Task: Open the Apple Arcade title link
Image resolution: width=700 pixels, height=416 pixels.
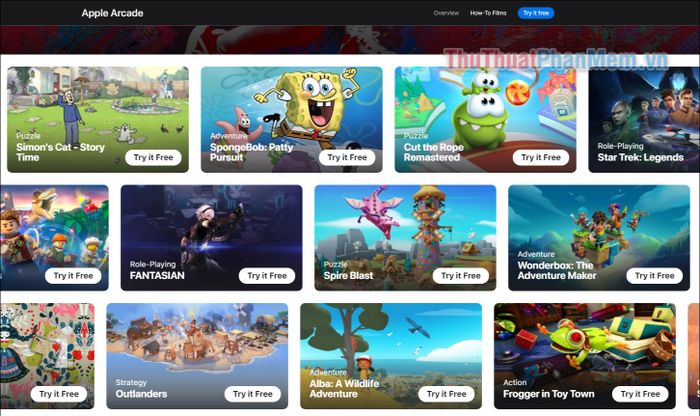Action: coord(112,13)
